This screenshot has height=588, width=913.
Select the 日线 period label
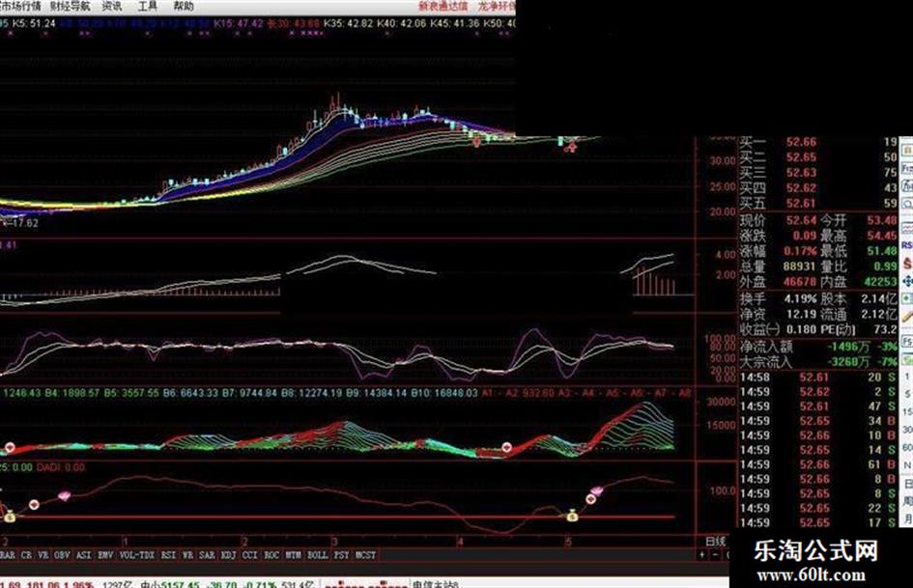pos(716,542)
